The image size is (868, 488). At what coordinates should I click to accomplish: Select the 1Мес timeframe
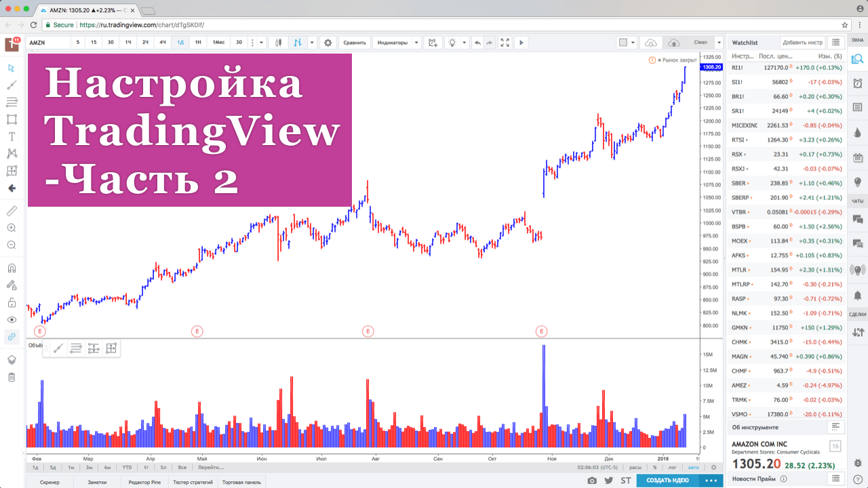tap(218, 42)
